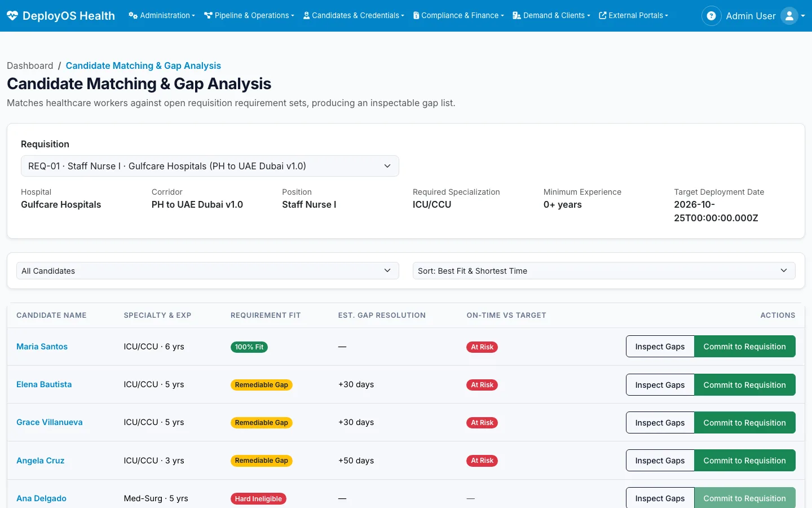Click the Est. Gap Resolution column header

pos(382,316)
